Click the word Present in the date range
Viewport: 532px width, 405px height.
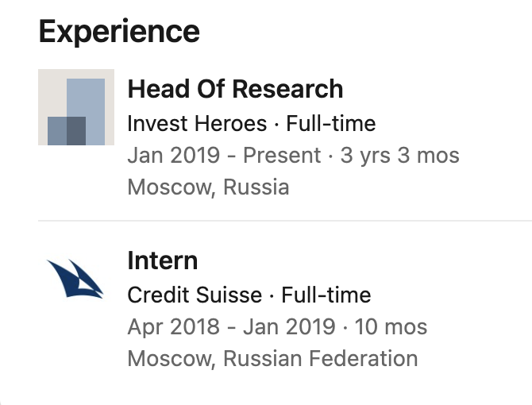click(x=282, y=155)
